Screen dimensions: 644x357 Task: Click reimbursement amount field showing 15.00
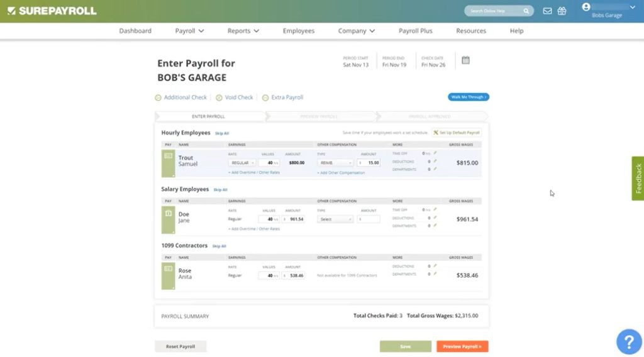[369, 163]
